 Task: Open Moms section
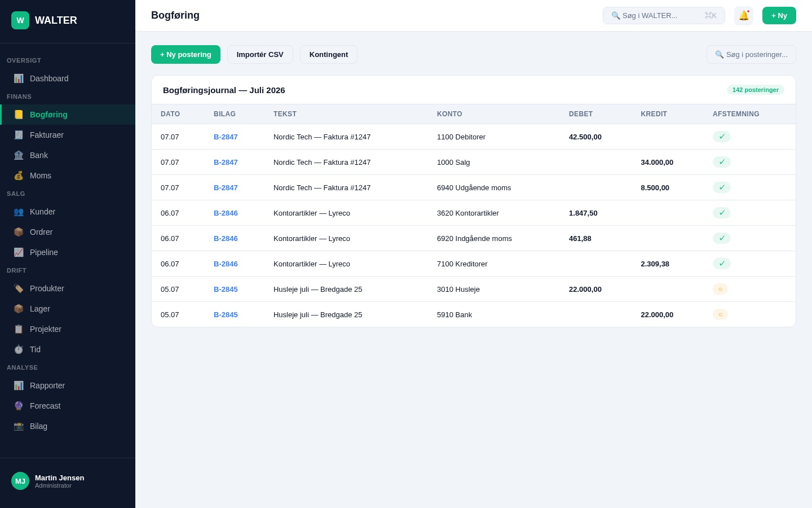coord(68,176)
